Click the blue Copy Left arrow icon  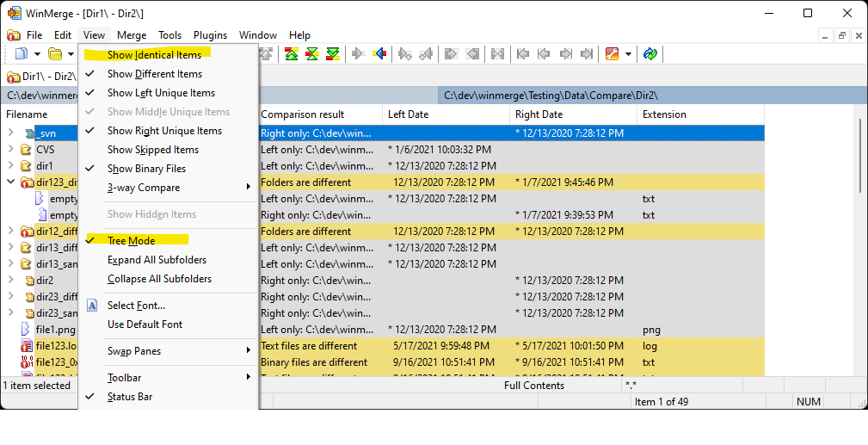pyautogui.click(x=379, y=53)
